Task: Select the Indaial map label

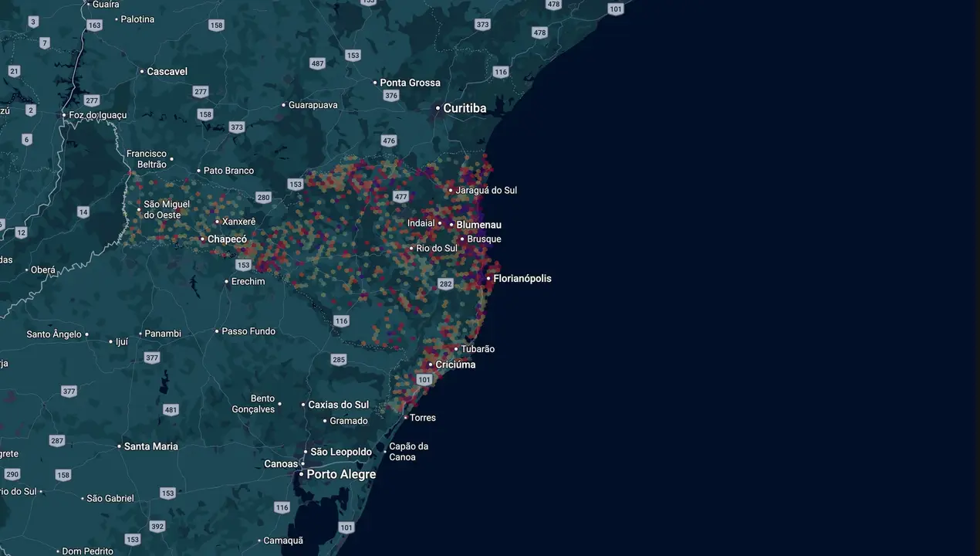Action: pyautogui.click(x=421, y=223)
